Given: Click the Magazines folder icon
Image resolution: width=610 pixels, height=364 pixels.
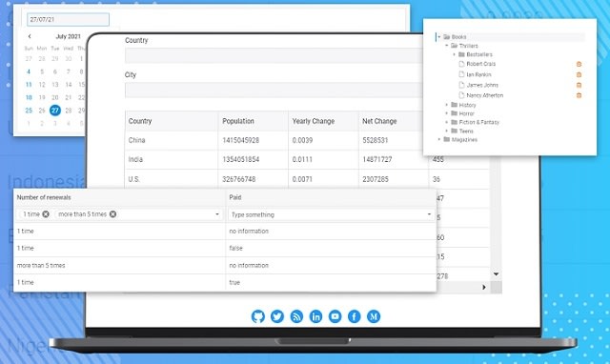Looking at the screenshot, I should pyautogui.click(x=447, y=139).
